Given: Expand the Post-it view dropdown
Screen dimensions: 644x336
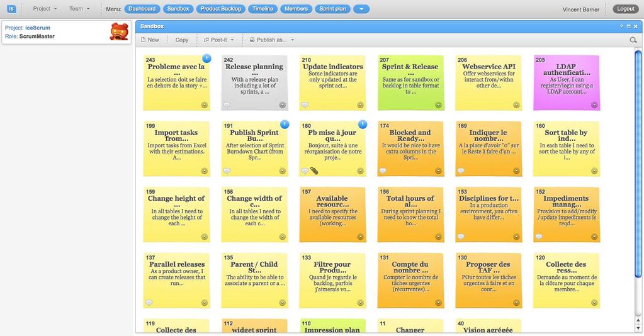Looking at the screenshot, I should tap(219, 40).
